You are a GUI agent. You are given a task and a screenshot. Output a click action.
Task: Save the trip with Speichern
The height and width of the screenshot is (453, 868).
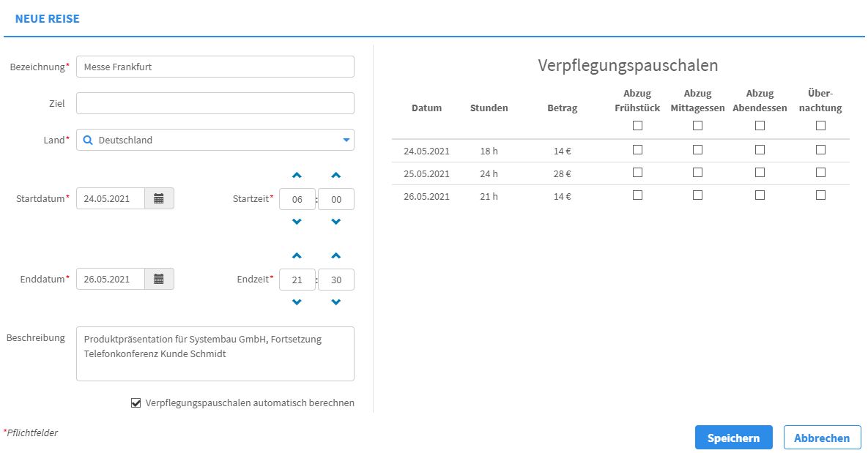coord(733,437)
